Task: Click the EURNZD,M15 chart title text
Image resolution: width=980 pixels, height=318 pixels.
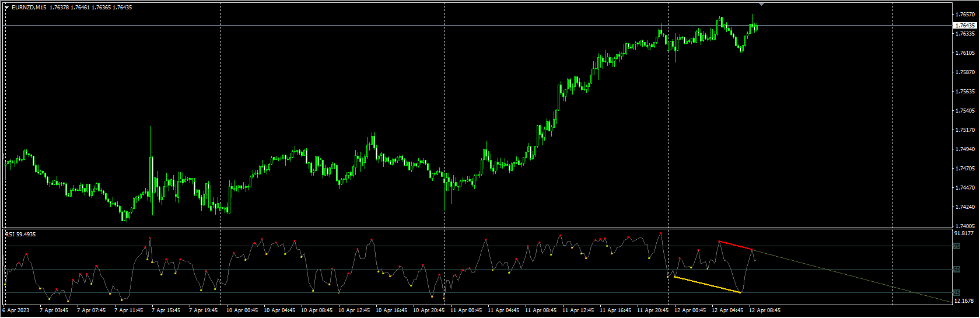Action: (x=29, y=8)
